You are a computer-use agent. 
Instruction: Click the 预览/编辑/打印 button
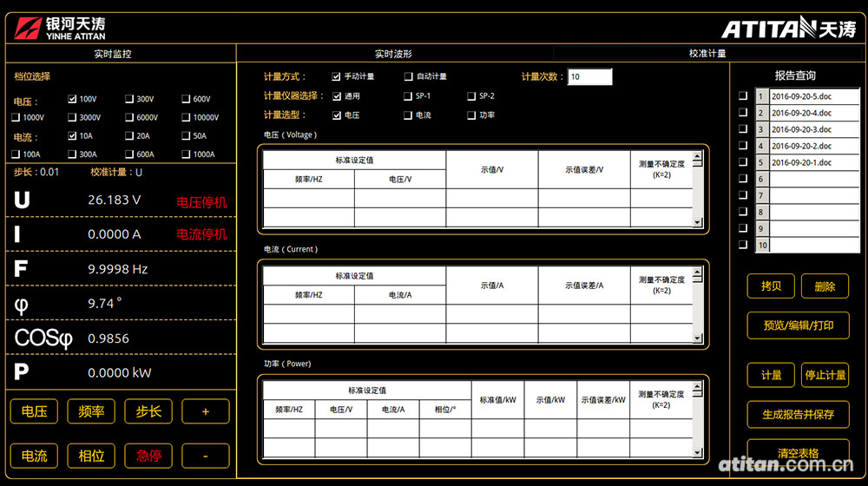point(798,325)
